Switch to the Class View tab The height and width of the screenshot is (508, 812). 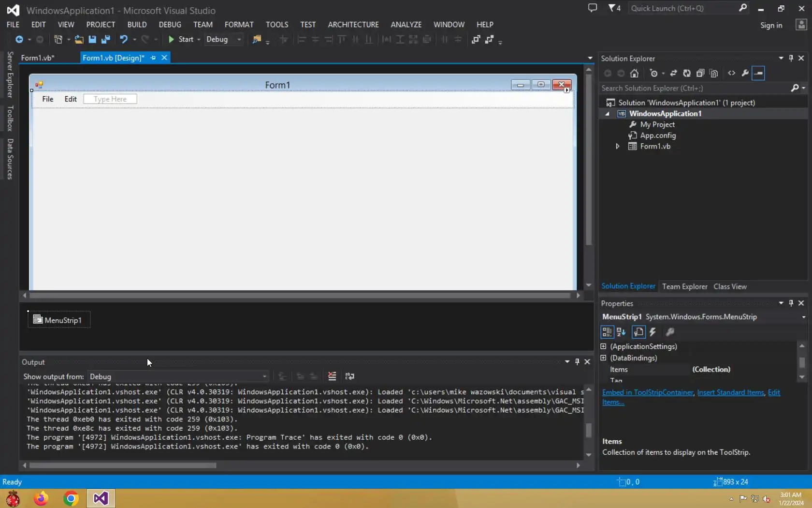pos(730,286)
